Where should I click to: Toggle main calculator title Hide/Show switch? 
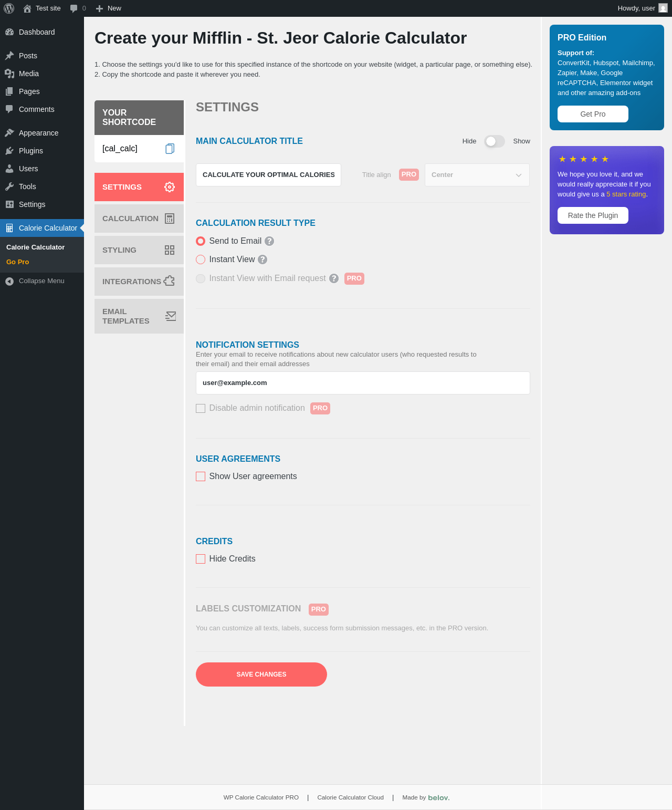pyautogui.click(x=495, y=141)
